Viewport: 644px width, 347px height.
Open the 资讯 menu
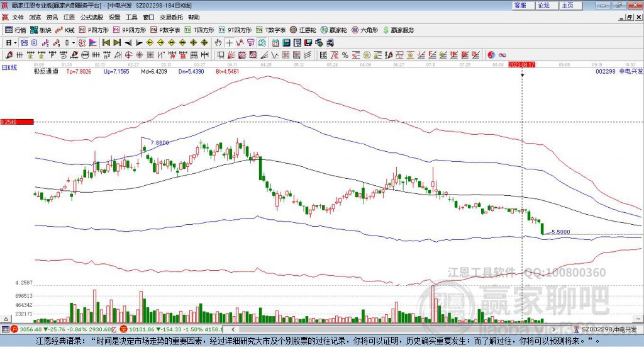tap(52, 17)
